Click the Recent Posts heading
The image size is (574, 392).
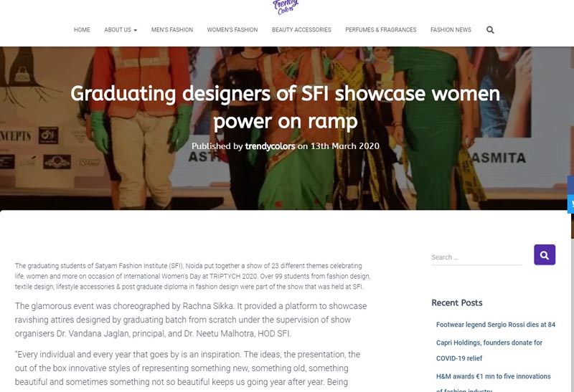tap(456, 302)
